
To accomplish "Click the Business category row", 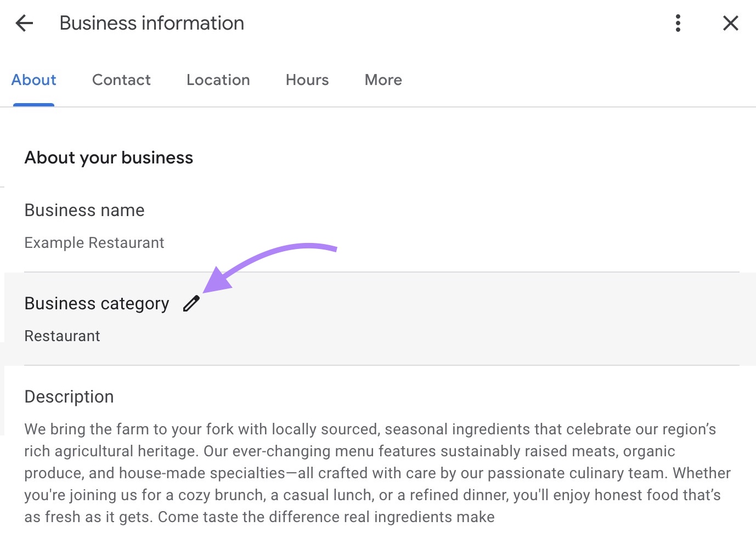I will click(x=97, y=303).
